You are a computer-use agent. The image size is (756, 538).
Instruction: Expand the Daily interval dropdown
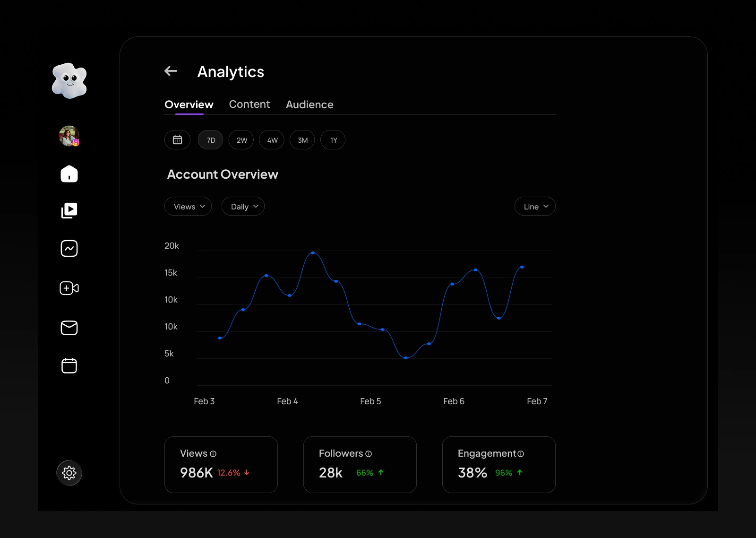point(243,206)
